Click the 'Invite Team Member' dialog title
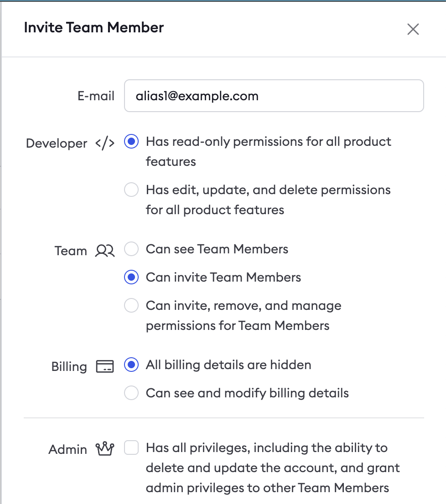446x504 pixels. tap(94, 28)
